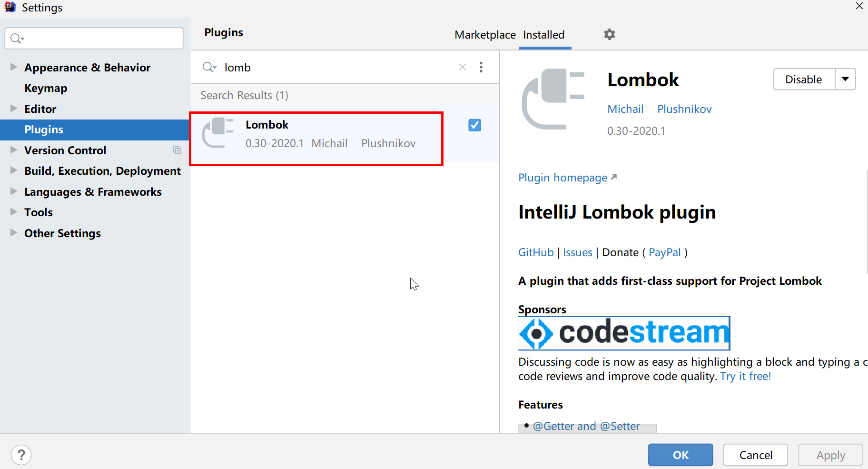Open the GitHub link
This screenshot has height=469, width=868.
[536, 252]
